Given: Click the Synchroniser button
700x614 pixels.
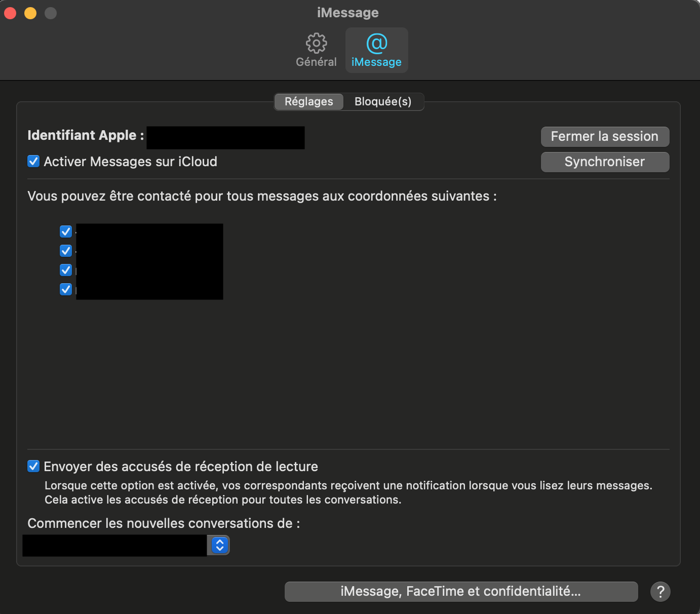Looking at the screenshot, I should click(x=605, y=162).
